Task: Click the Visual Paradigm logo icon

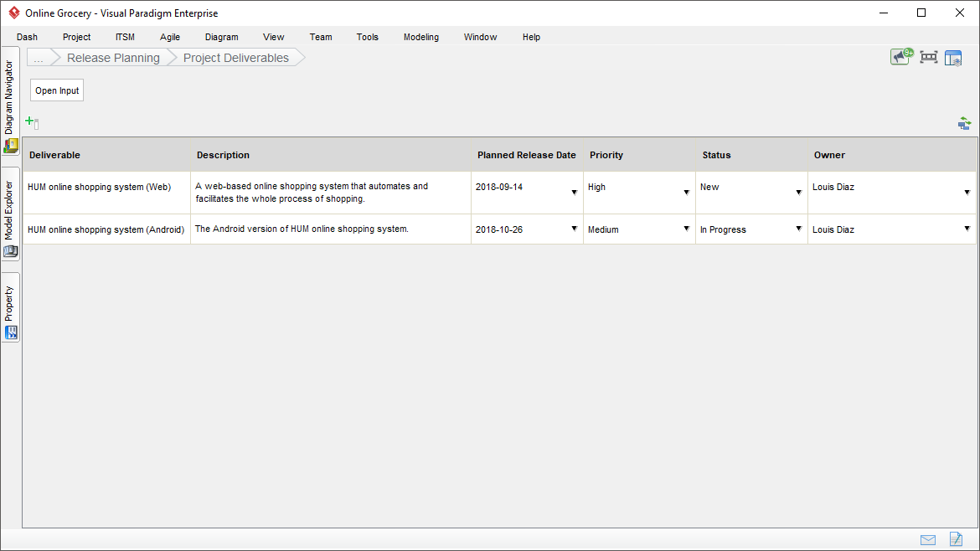Action: [x=13, y=13]
